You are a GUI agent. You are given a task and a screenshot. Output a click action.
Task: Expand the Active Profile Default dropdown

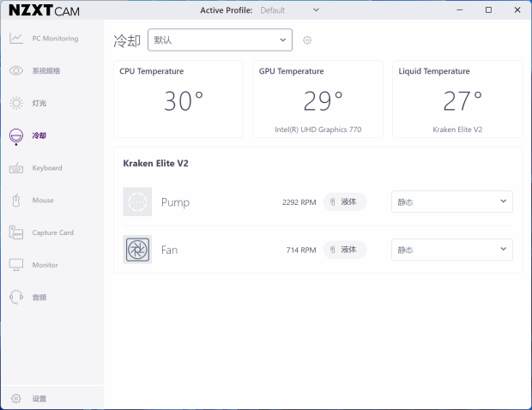290,10
